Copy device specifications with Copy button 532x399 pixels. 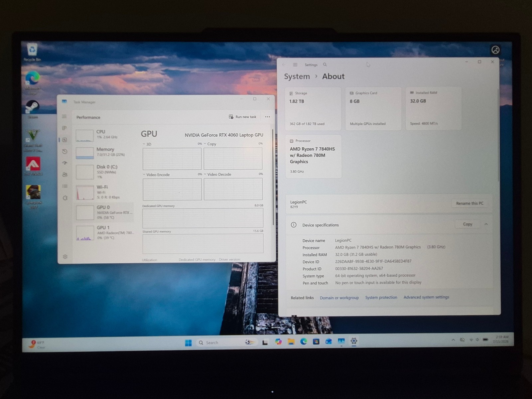tap(467, 224)
